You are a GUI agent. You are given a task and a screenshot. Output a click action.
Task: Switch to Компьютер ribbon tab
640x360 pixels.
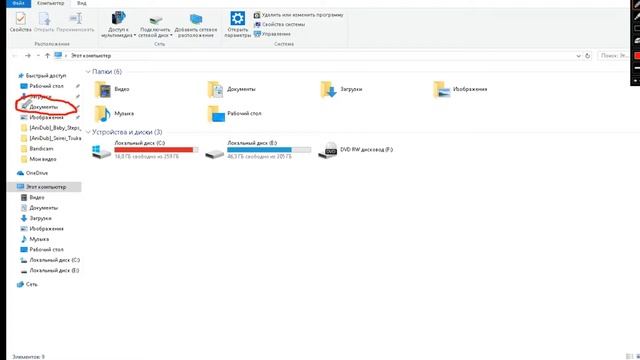coord(51,3)
